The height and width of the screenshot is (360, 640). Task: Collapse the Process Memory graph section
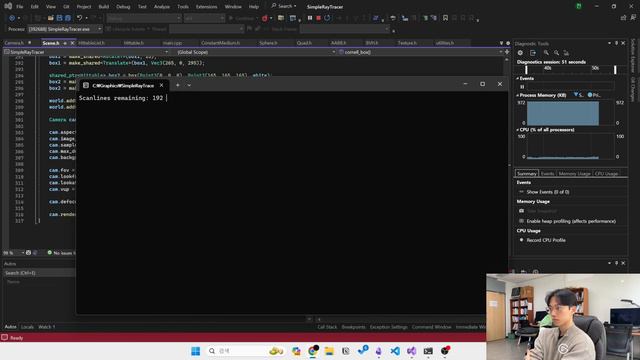(x=518, y=95)
